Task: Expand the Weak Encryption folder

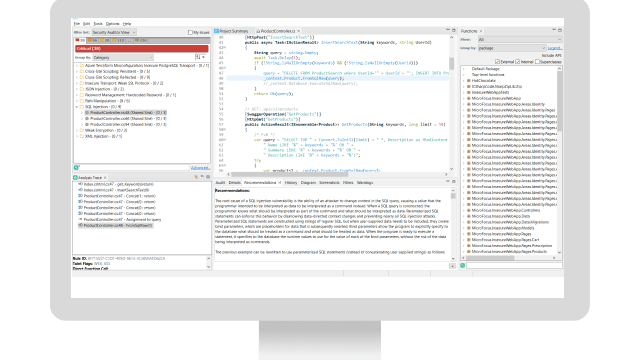Action: pos(77,131)
